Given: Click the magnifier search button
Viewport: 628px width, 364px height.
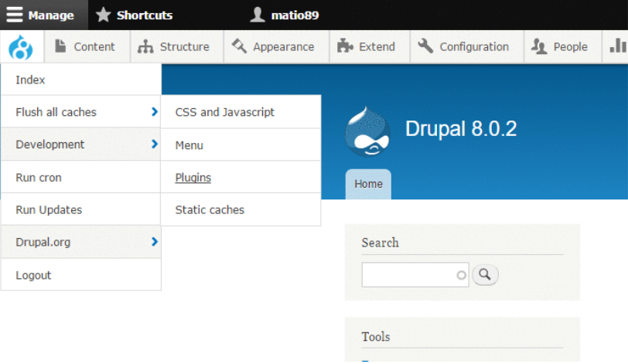Looking at the screenshot, I should tap(485, 274).
